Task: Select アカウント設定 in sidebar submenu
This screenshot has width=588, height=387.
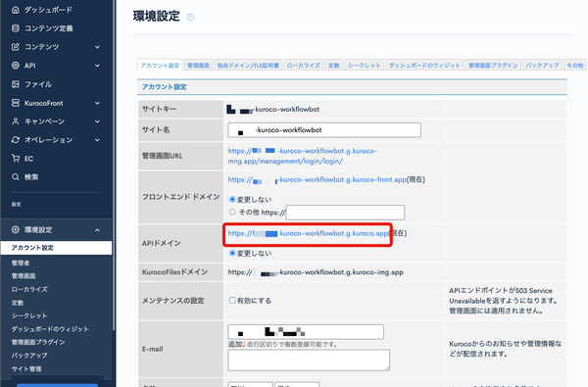Action: coord(56,248)
